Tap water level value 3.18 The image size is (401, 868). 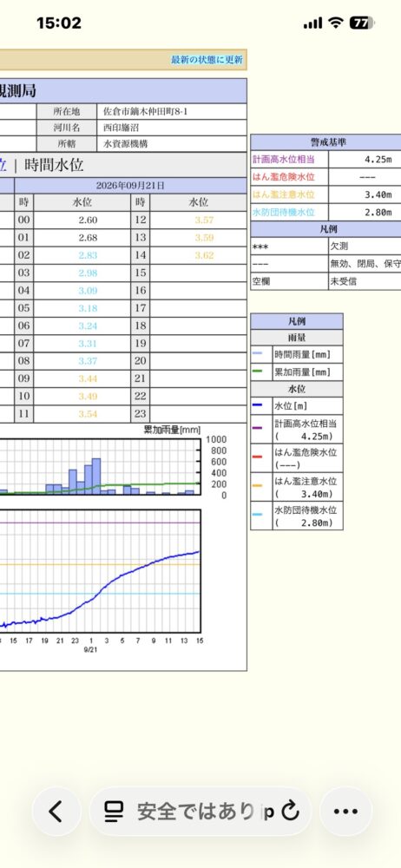[x=88, y=308]
